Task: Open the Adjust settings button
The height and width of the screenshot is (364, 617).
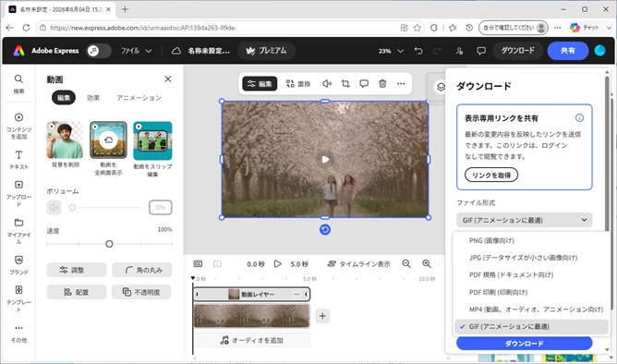Action: [77, 270]
